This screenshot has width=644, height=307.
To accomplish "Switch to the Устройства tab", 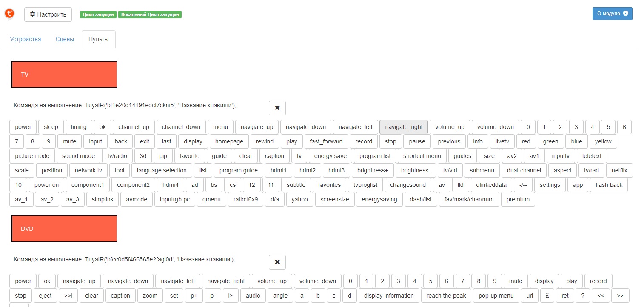I will (26, 39).
